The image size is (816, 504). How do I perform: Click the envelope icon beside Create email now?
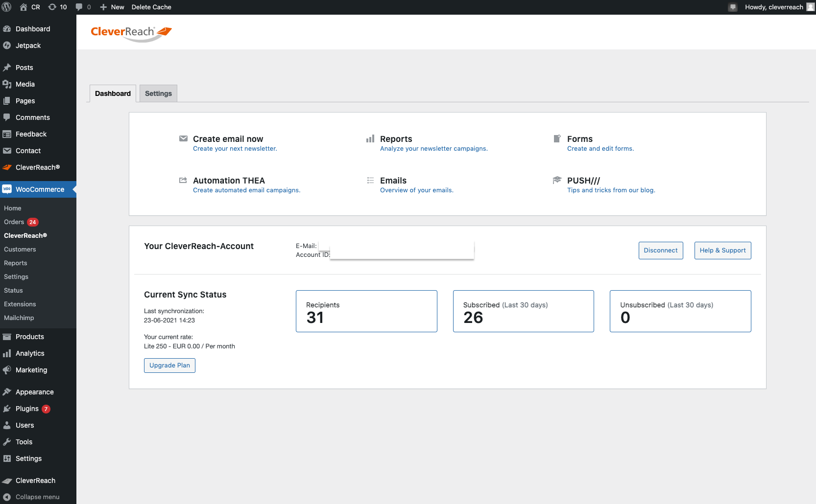(183, 138)
